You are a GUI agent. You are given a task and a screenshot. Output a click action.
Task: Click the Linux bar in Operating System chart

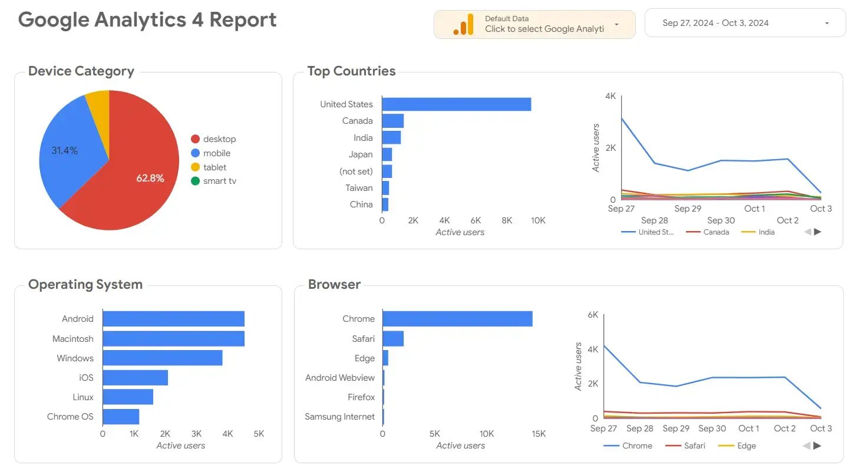point(128,397)
